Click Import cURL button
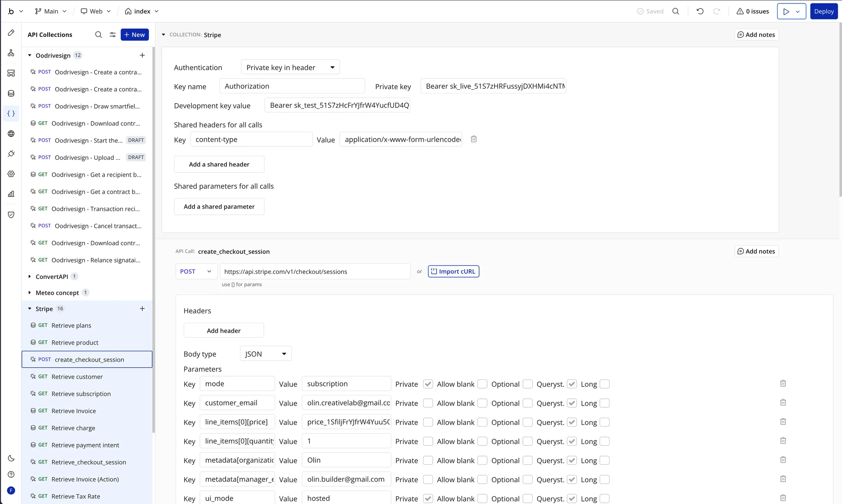842x504 pixels. (x=453, y=271)
